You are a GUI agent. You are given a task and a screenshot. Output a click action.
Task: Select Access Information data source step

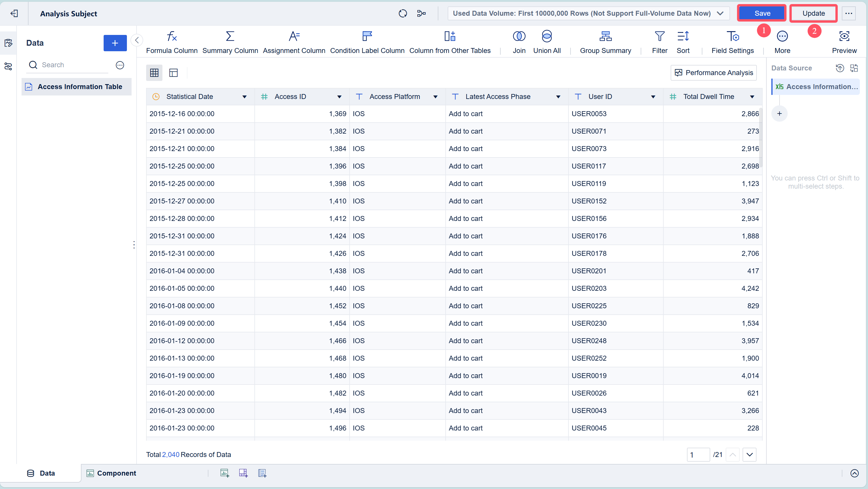point(815,87)
